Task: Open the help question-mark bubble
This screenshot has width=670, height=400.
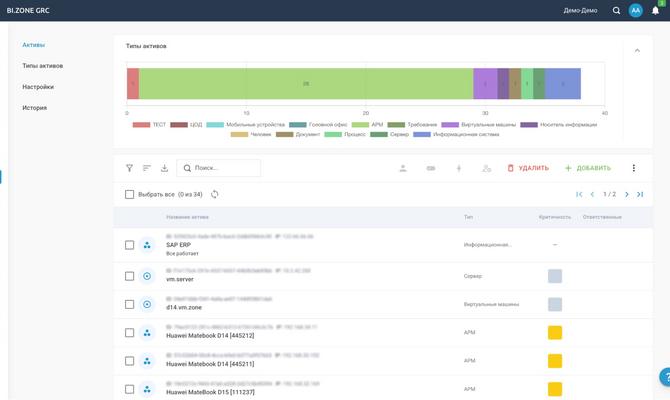Action: point(665,377)
